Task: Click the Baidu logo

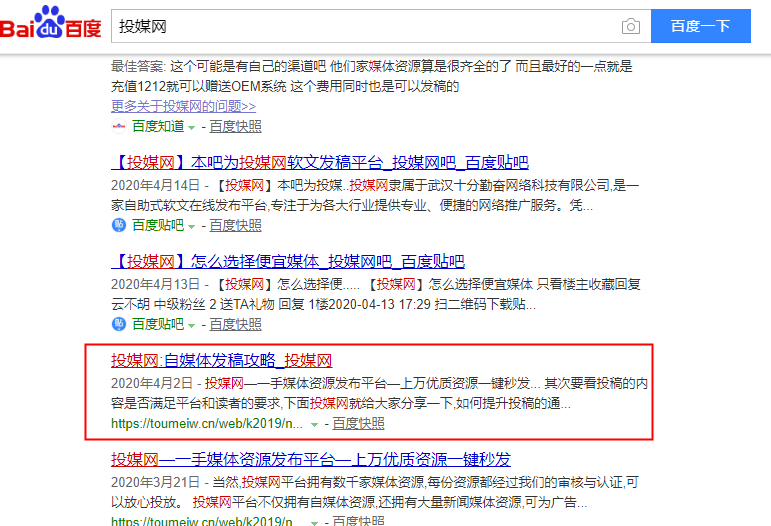Action: pos(50,23)
